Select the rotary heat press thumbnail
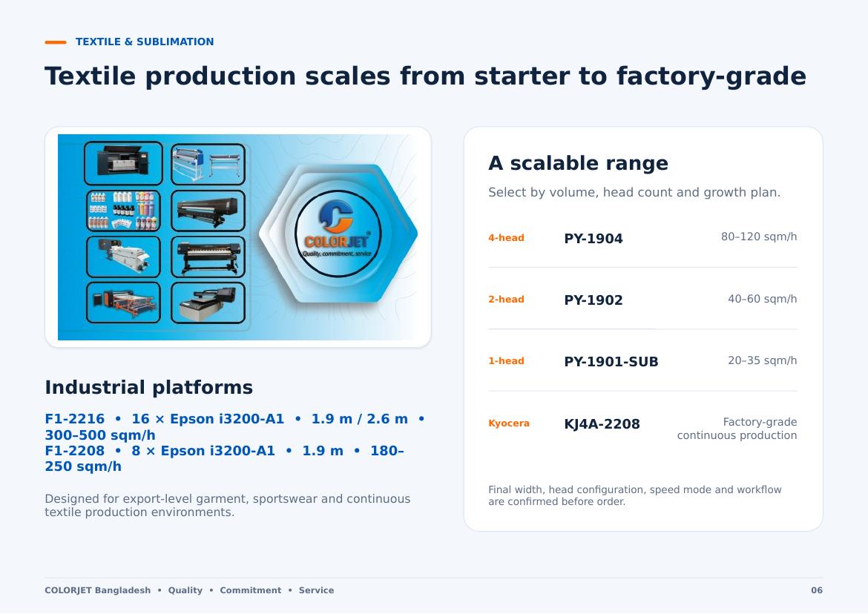Screen dimensions: 868x614 (x=123, y=303)
